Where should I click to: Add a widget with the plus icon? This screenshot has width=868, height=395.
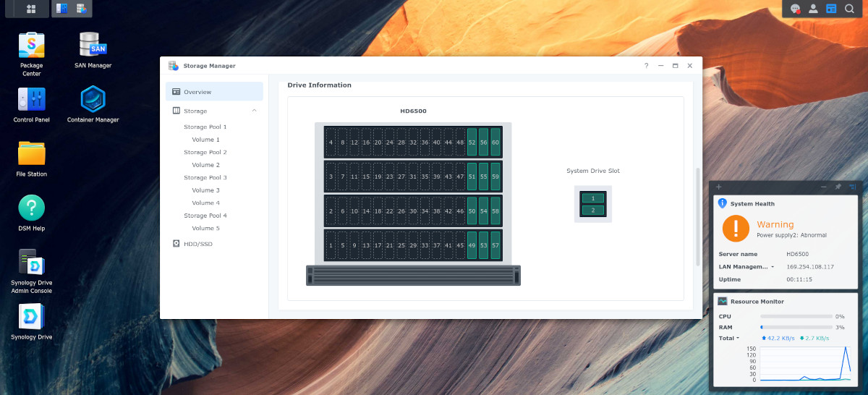tap(719, 187)
